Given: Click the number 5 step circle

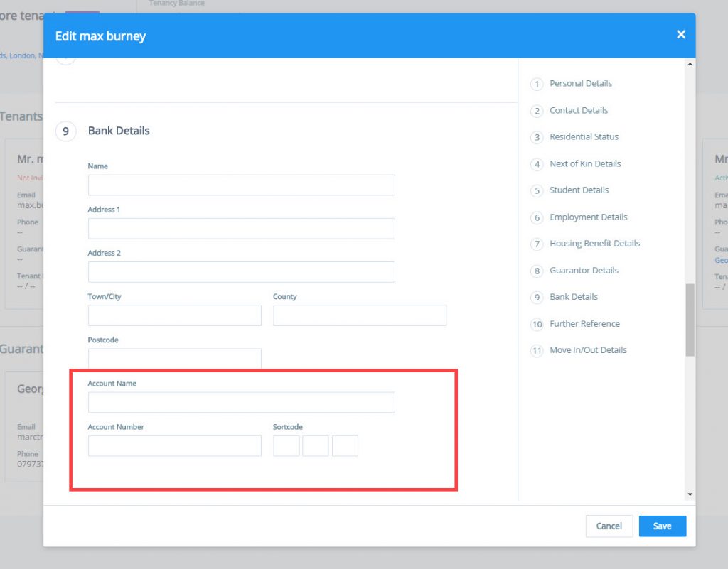Looking at the screenshot, I should (537, 190).
